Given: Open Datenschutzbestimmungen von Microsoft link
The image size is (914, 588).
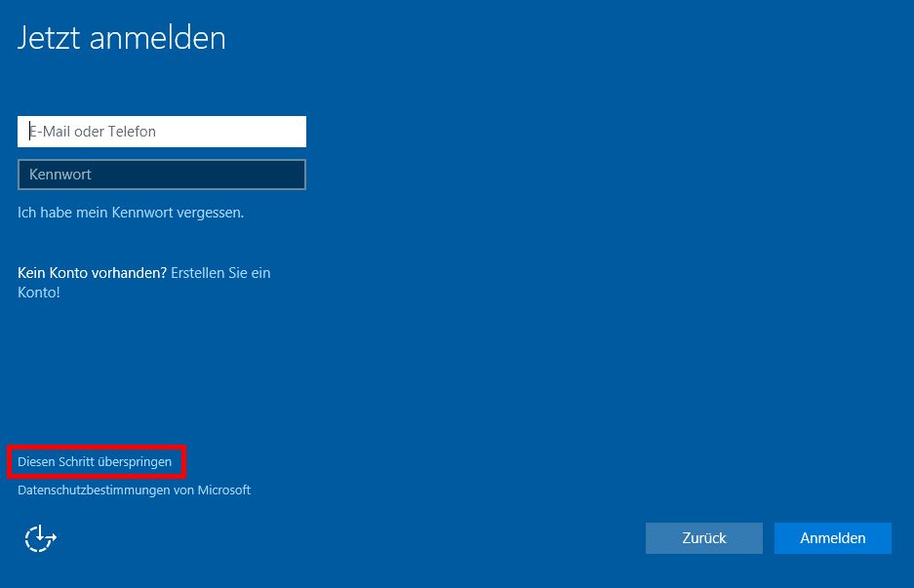Looking at the screenshot, I should point(134,490).
